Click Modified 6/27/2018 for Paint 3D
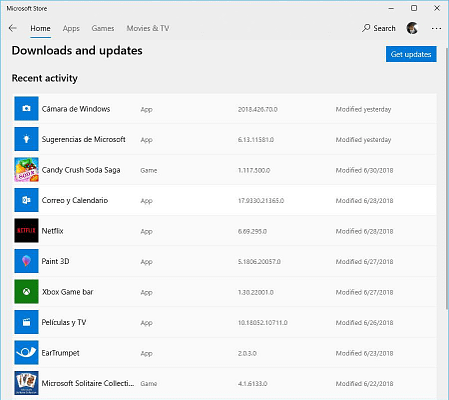Image resolution: width=449 pixels, height=400 pixels. [364, 262]
